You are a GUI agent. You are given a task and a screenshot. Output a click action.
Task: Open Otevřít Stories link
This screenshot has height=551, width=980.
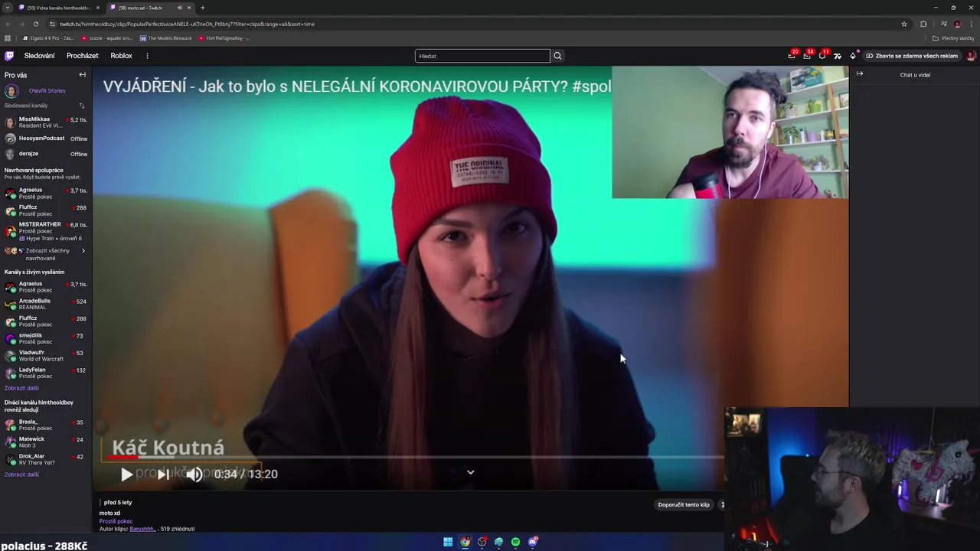tap(47, 91)
